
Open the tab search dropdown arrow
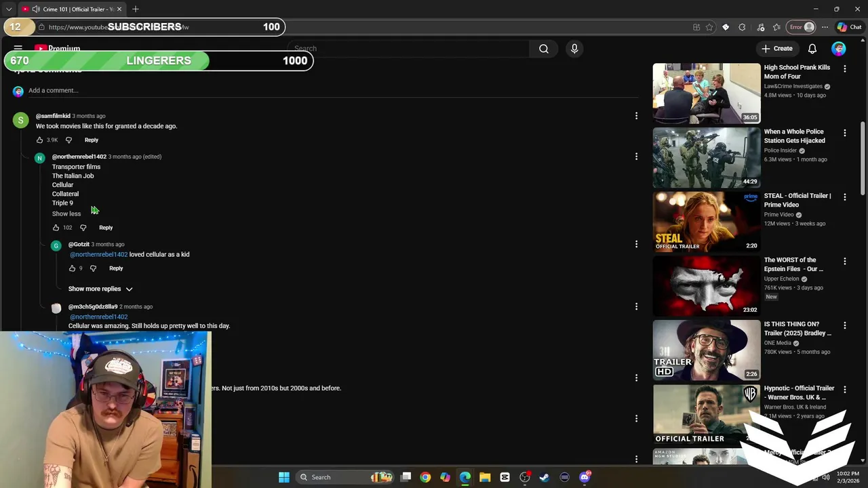pos(8,9)
